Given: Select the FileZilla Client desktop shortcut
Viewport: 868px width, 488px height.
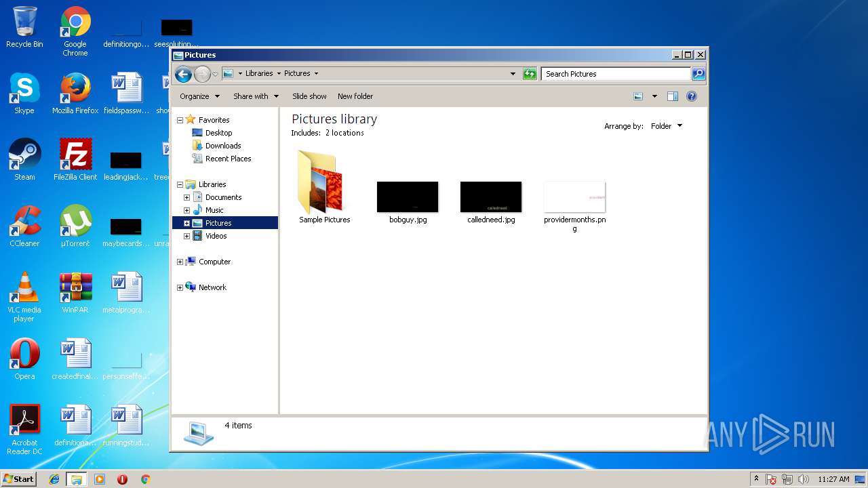Looking at the screenshot, I should pyautogui.click(x=75, y=160).
